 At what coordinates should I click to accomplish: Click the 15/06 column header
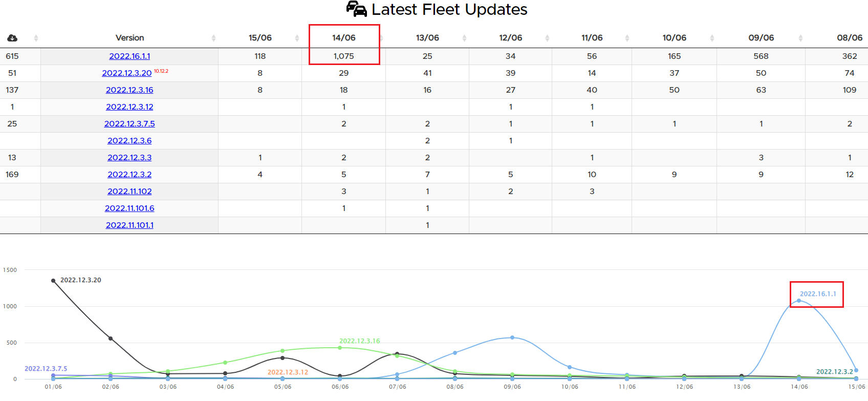(260, 38)
